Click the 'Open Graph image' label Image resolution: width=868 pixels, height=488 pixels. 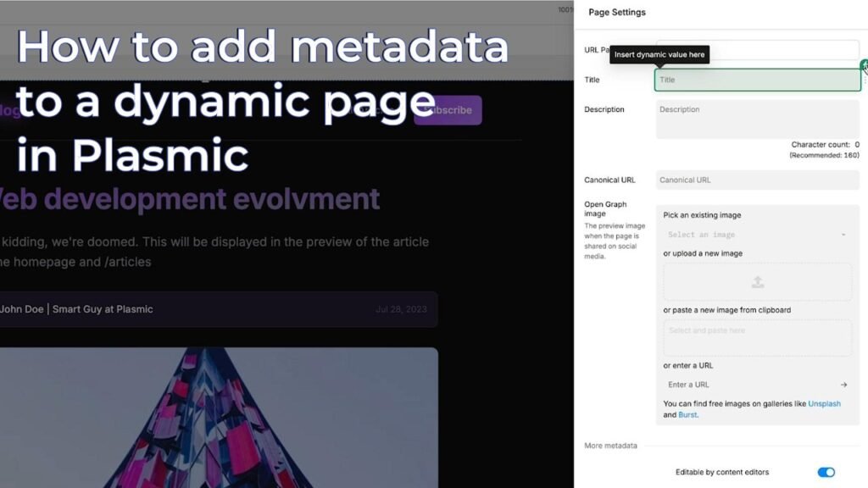tap(605, 208)
